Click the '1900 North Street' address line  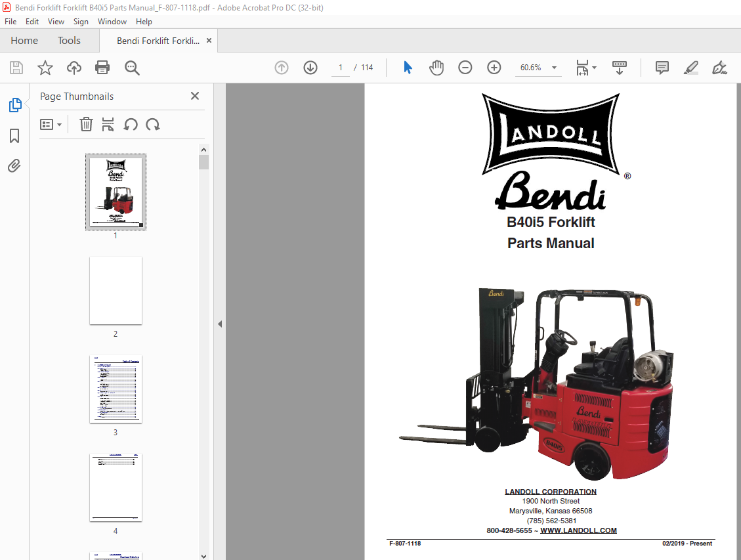point(551,501)
